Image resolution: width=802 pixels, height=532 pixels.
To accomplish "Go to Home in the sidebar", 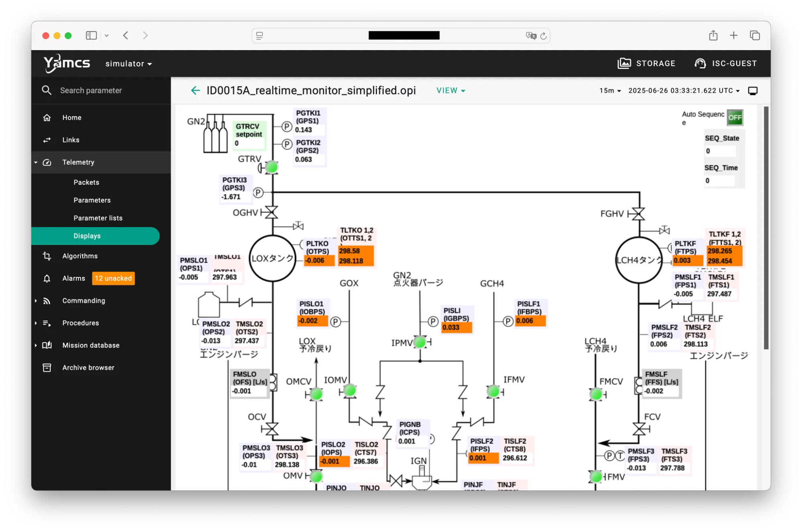I will [72, 117].
